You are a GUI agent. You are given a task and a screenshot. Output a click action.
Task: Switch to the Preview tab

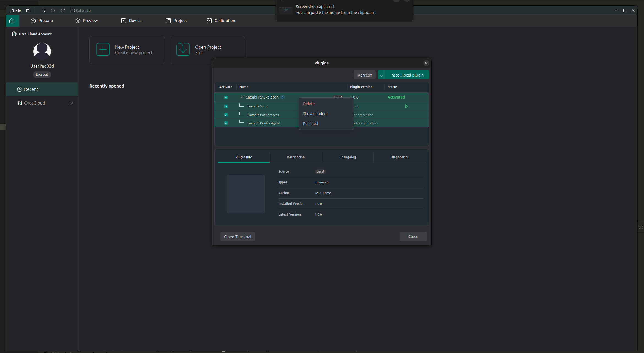[86, 21]
